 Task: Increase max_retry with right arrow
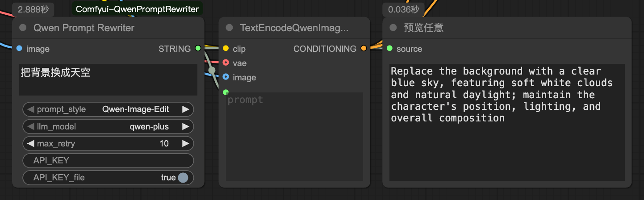click(185, 144)
